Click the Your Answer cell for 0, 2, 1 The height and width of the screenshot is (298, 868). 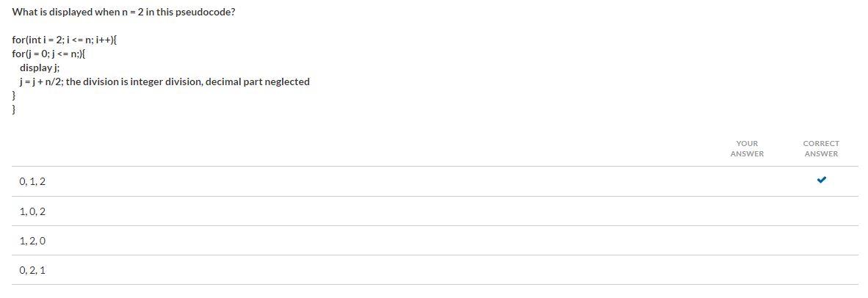tap(747, 270)
